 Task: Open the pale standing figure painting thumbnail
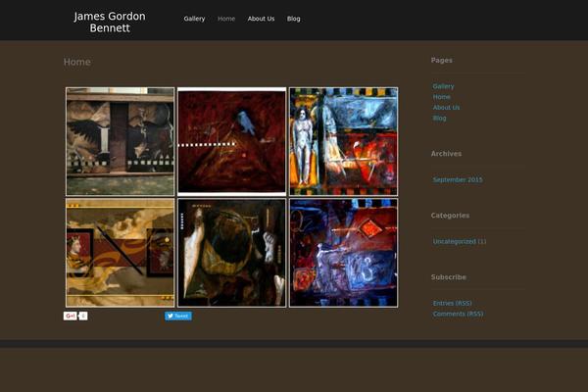pyautogui.click(x=344, y=141)
